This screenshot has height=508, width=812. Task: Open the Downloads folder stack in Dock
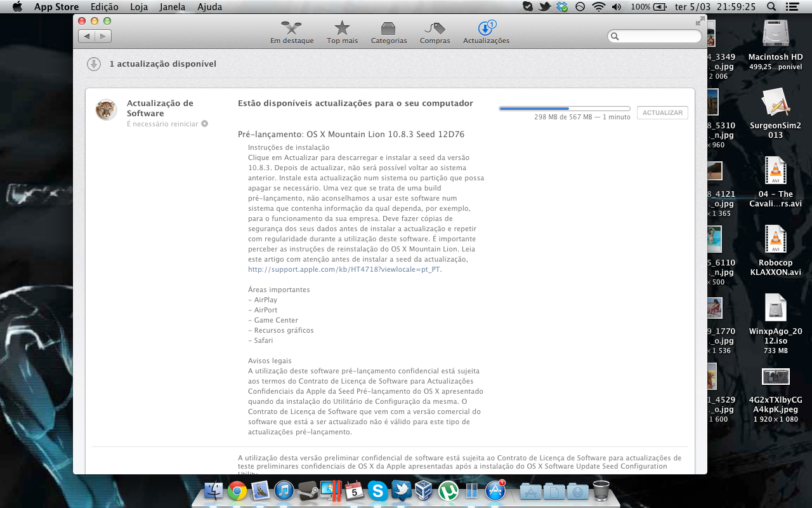577,491
